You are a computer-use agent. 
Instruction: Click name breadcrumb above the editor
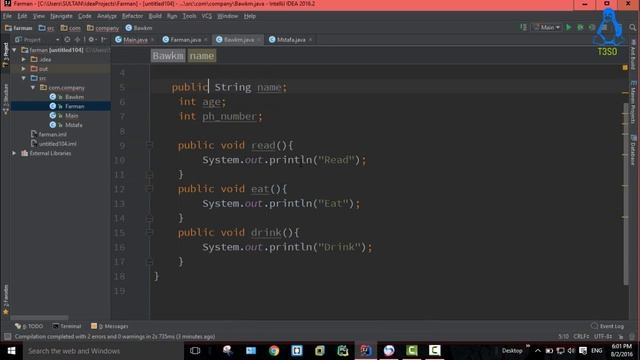tap(202, 56)
